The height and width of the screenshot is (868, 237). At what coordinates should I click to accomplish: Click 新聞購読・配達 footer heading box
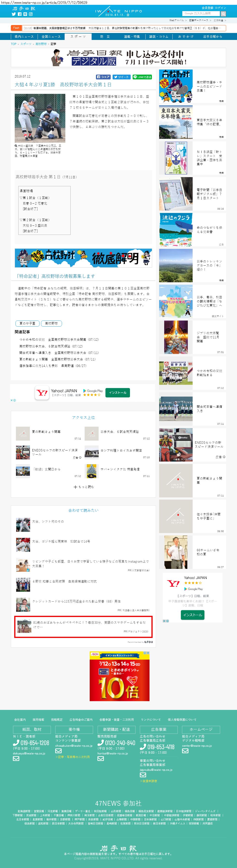pos(116,729)
